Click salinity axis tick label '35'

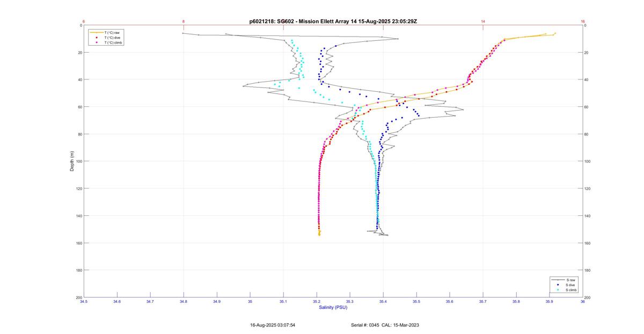pyautogui.click(x=250, y=302)
